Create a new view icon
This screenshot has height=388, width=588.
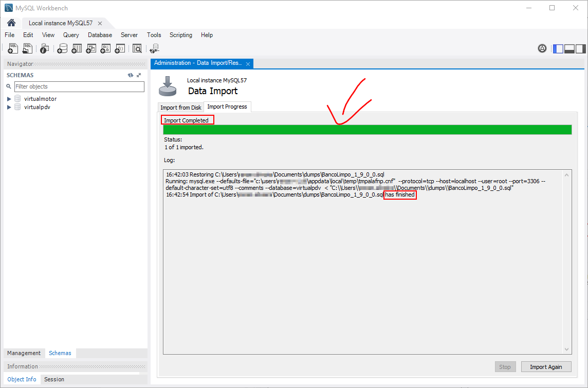(x=91, y=48)
